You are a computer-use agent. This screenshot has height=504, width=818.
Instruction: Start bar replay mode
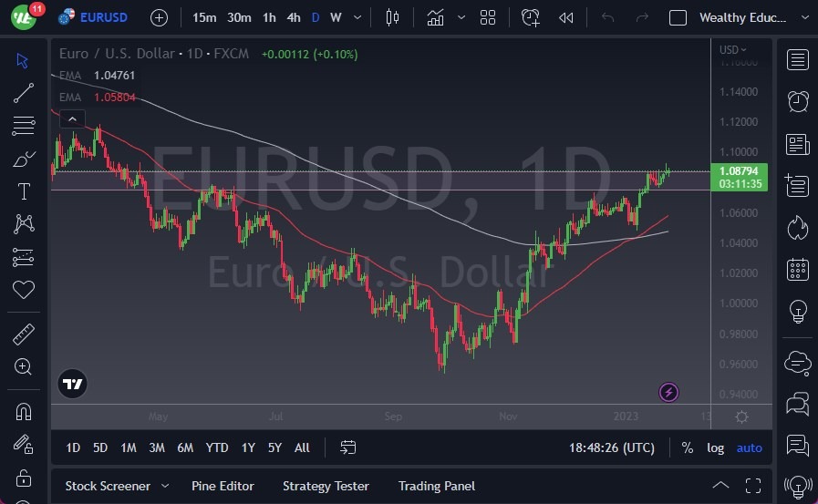coord(566,17)
